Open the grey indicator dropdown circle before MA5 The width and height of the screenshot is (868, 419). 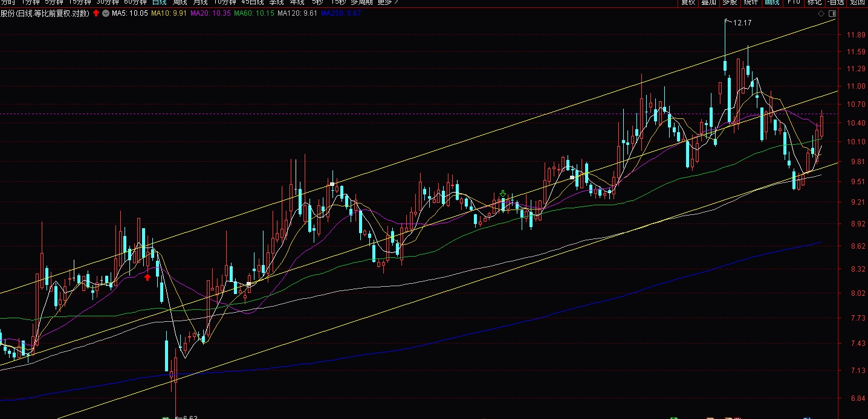coord(105,13)
